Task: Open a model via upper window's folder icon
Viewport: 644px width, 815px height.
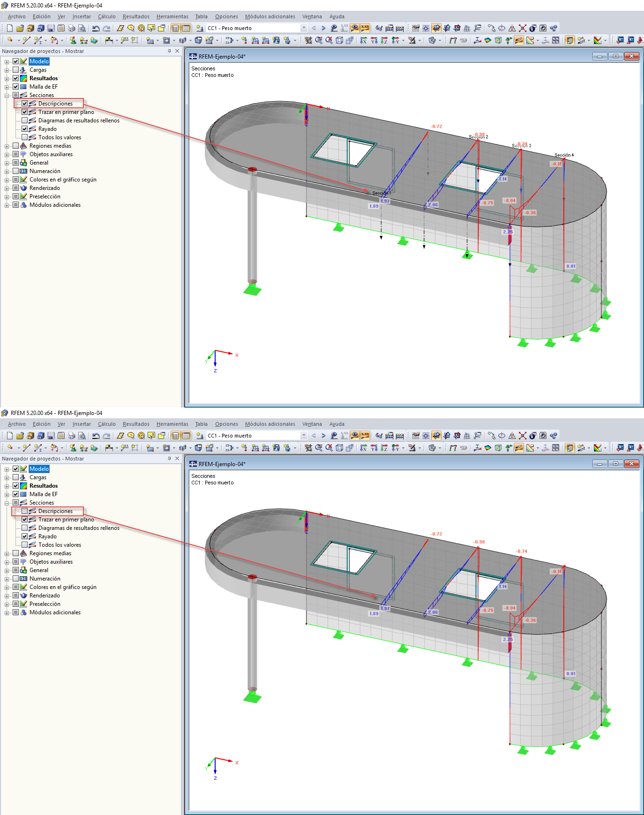Action: click(x=20, y=28)
